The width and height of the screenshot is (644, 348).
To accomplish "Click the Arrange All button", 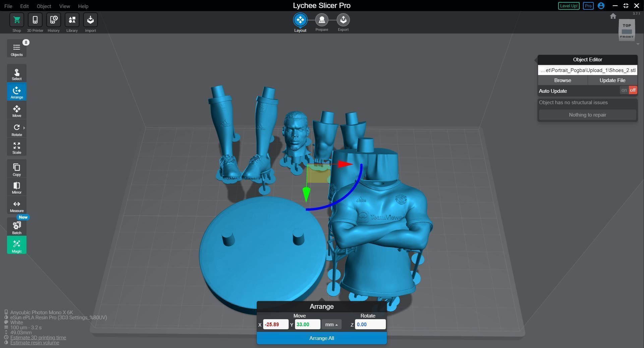I will pyautogui.click(x=321, y=338).
